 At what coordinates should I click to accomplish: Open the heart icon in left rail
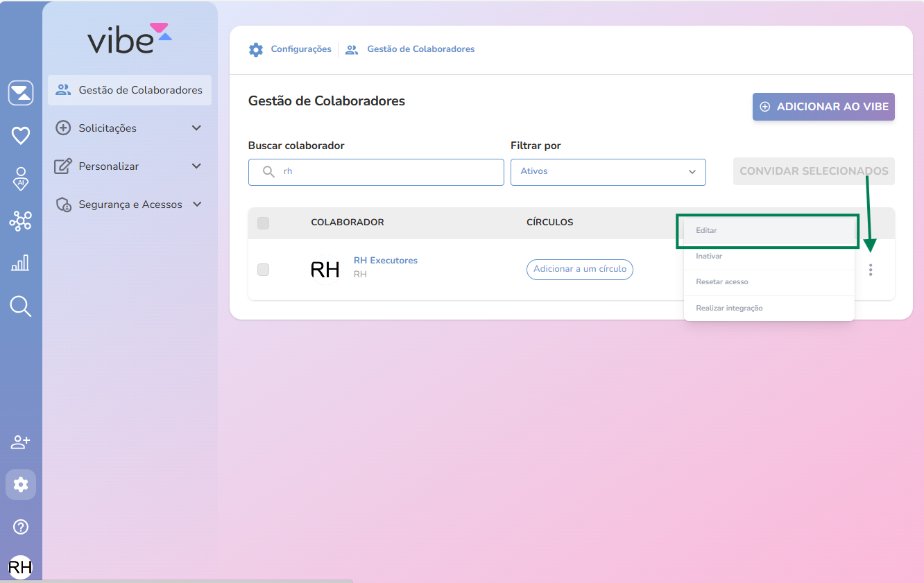click(x=21, y=136)
